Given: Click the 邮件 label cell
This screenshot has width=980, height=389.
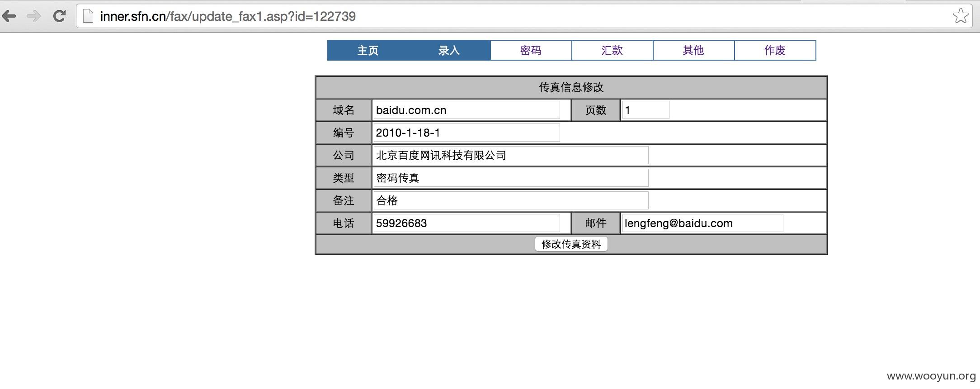Looking at the screenshot, I should [596, 223].
